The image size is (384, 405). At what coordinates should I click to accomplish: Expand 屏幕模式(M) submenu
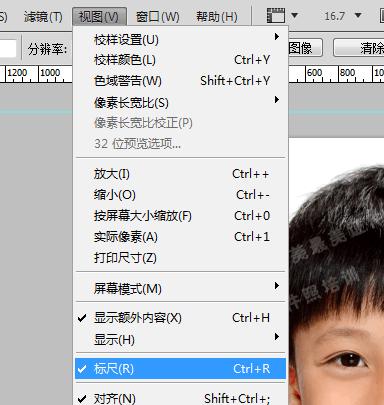point(181,288)
